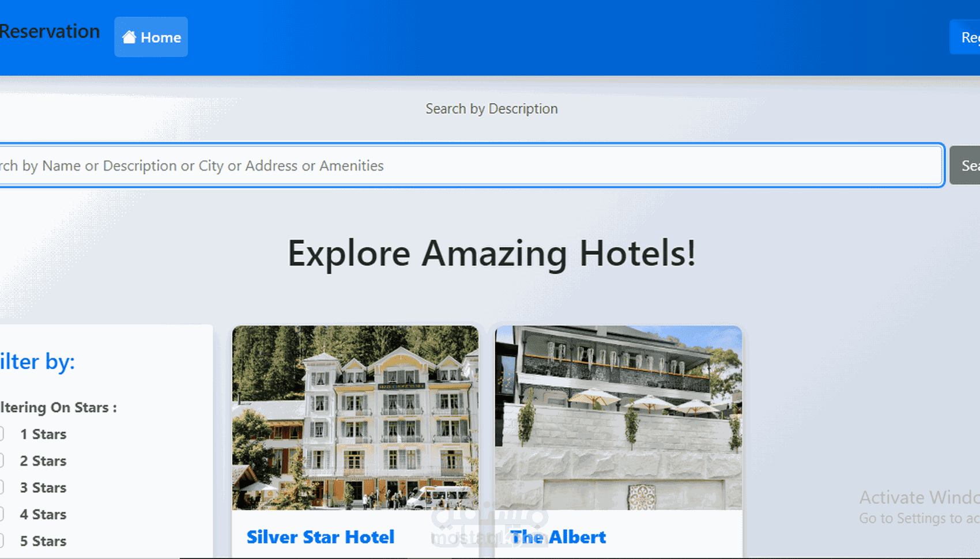
Task: Click the Explore Amazing Hotels heading
Action: (492, 253)
